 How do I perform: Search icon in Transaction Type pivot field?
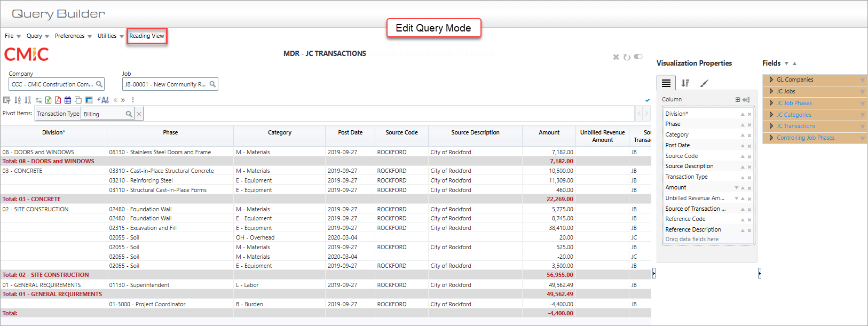(x=129, y=114)
